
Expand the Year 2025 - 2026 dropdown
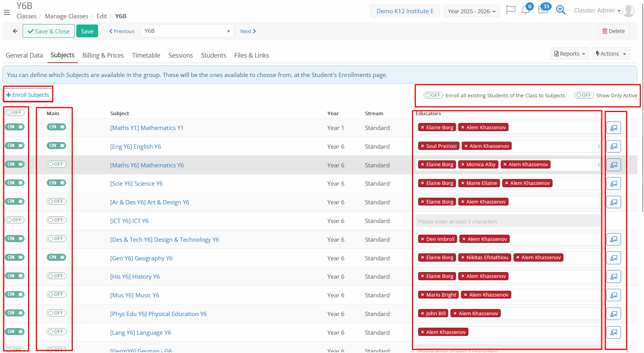472,11
